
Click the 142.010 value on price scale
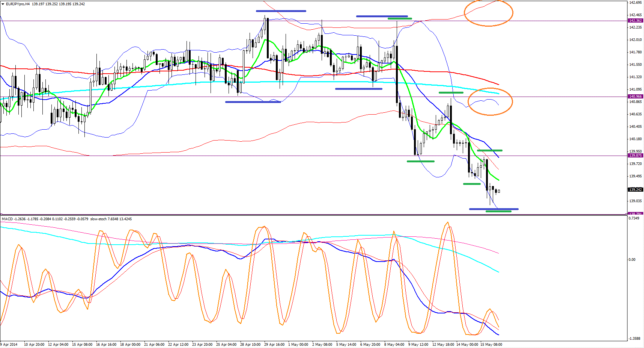(635, 39)
